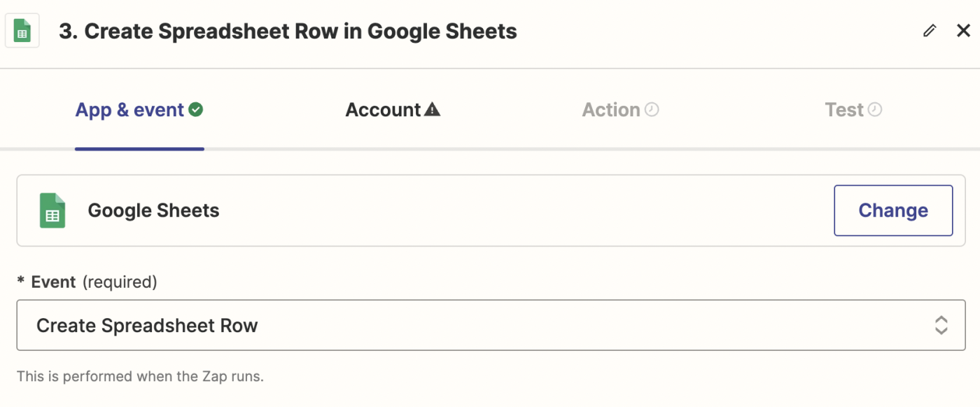
Task: Open the Account tab
Action: click(383, 110)
